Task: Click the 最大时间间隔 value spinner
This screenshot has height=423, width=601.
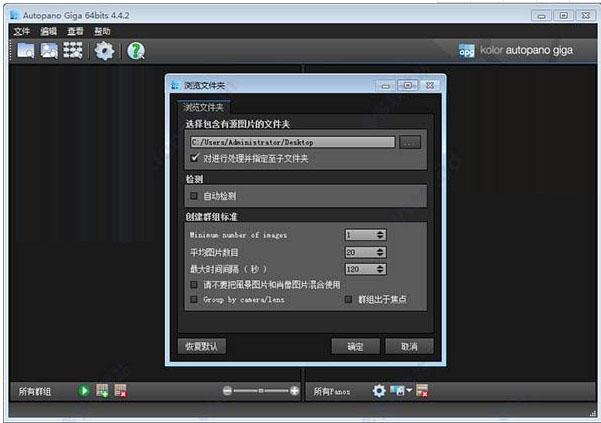Action: [366, 269]
